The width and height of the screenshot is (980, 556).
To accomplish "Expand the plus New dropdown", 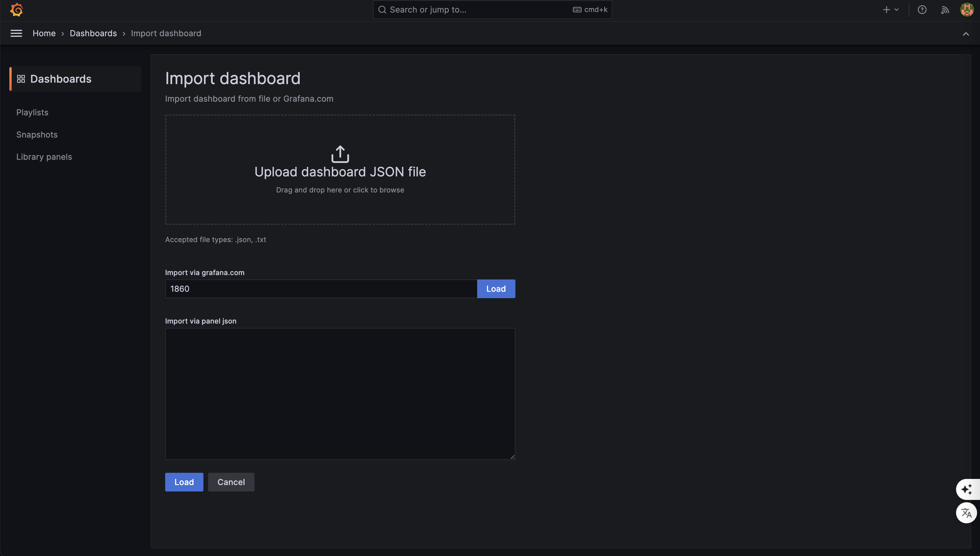I will [891, 10].
